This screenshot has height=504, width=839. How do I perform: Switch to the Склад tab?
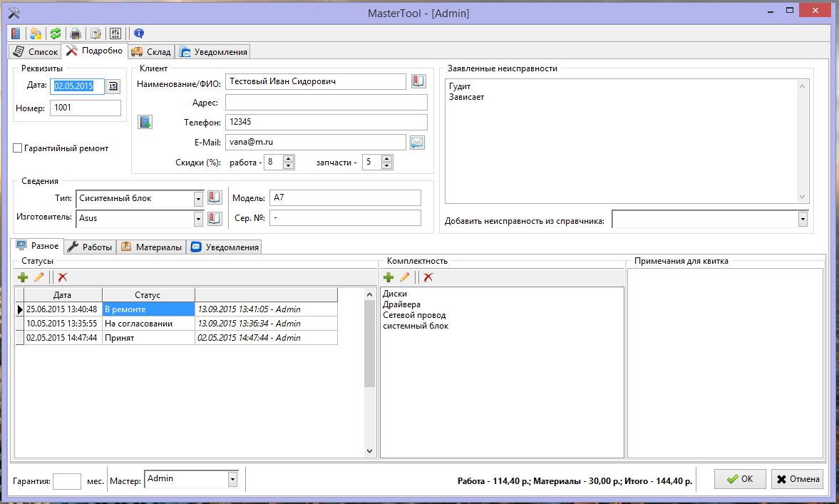pyautogui.click(x=151, y=51)
